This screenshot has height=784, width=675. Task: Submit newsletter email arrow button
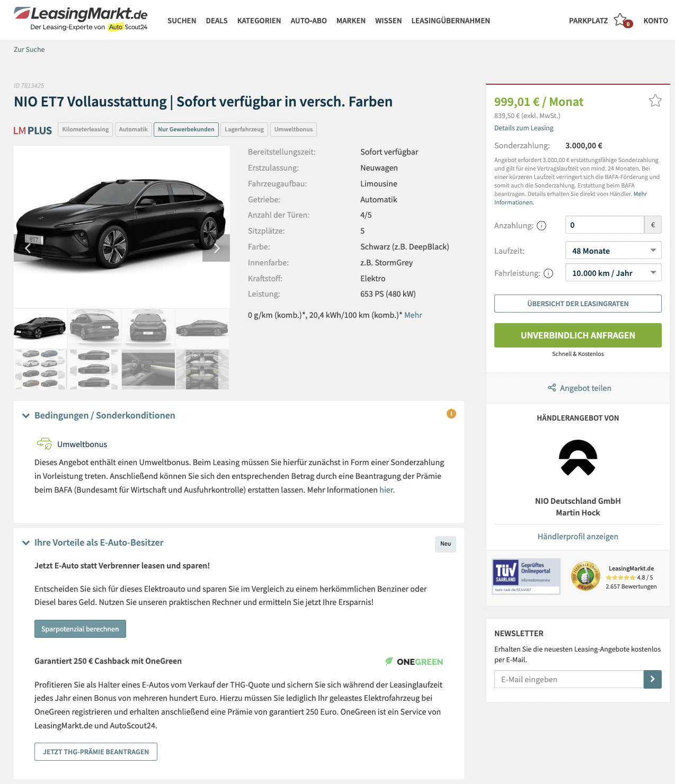(x=653, y=679)
